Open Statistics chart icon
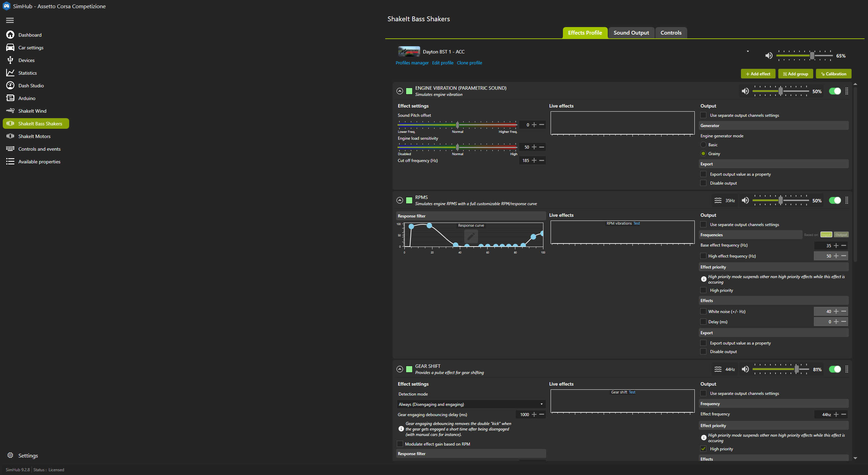This screenshot has height=475, width=868. [x=10, y=73]
